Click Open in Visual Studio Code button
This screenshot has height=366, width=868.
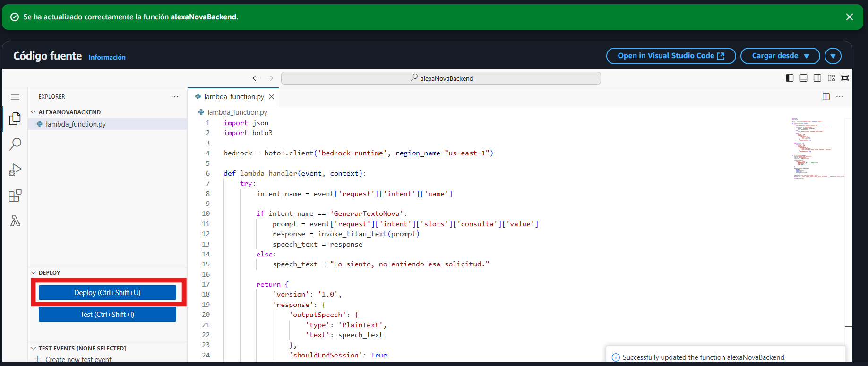pyautogui.click(x=670, y=56)
